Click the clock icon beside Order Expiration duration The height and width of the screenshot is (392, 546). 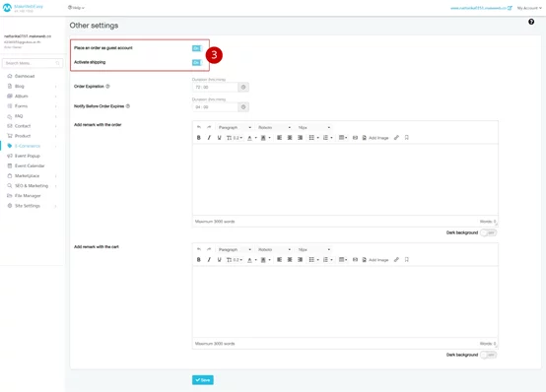(x=243, y=87)
